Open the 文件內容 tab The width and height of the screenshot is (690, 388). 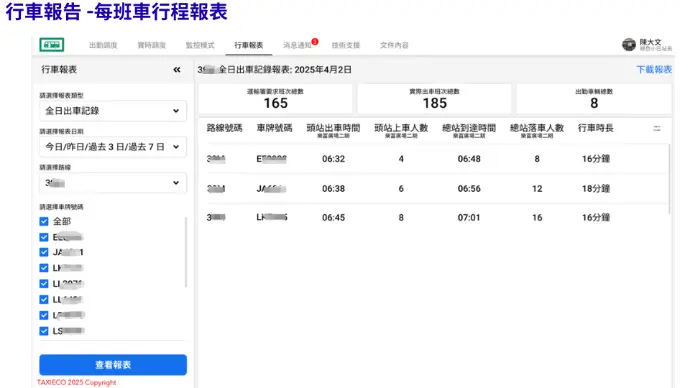(x=394, y=45)
